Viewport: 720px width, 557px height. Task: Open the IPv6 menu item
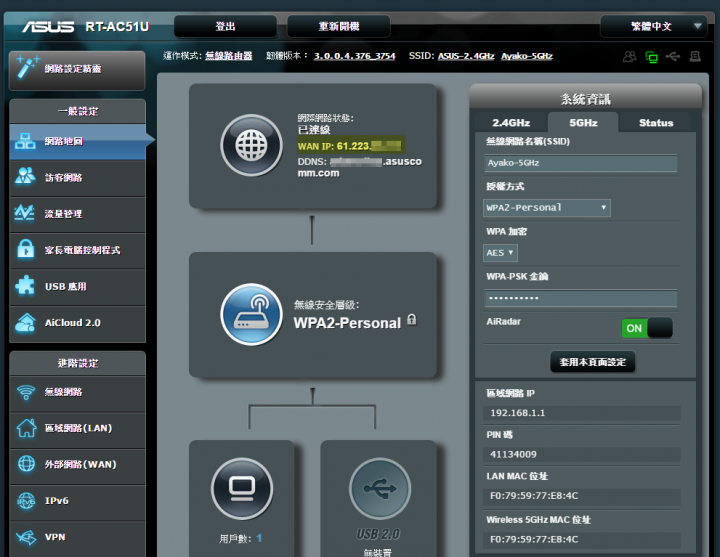tap(77, 501)
